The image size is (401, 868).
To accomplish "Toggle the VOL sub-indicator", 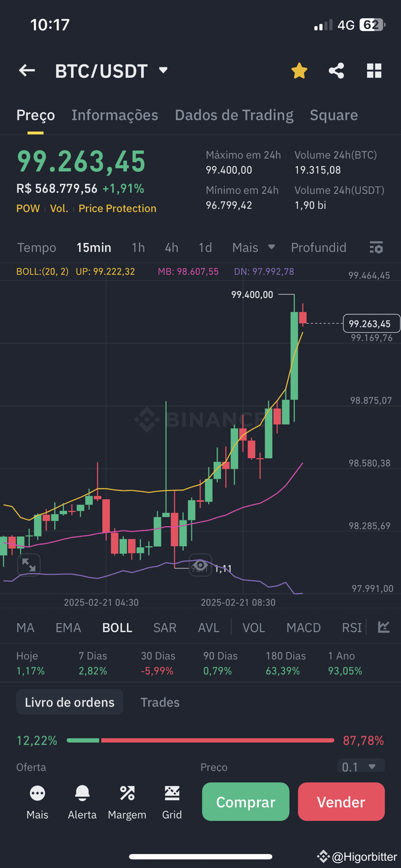I will (254, 627).
